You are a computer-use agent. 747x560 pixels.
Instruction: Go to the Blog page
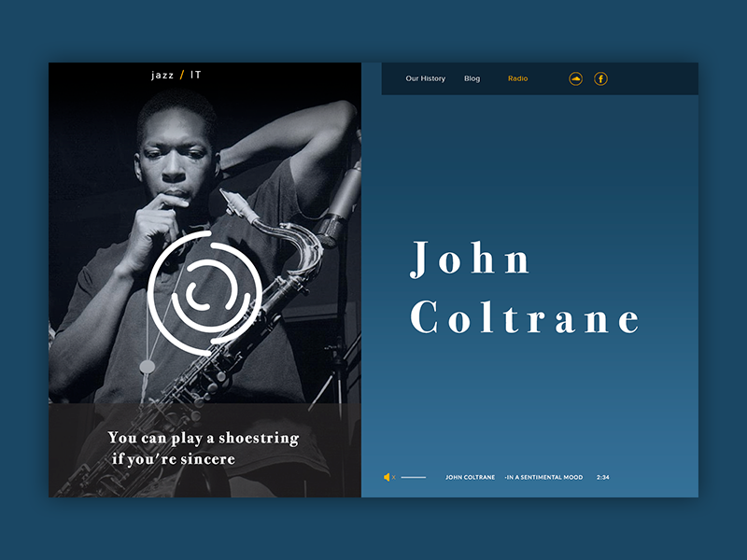pyautogui.click(x=472, y=78)
